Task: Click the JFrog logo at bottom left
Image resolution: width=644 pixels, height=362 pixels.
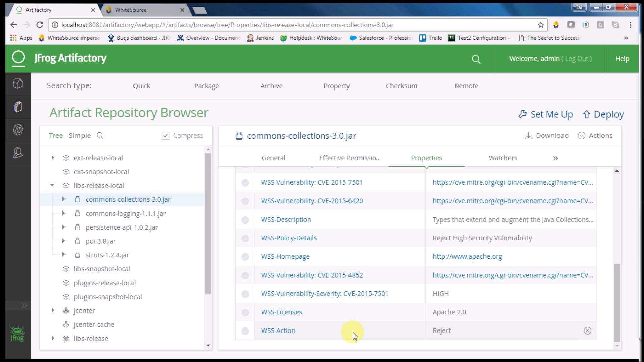Action: 17,334
